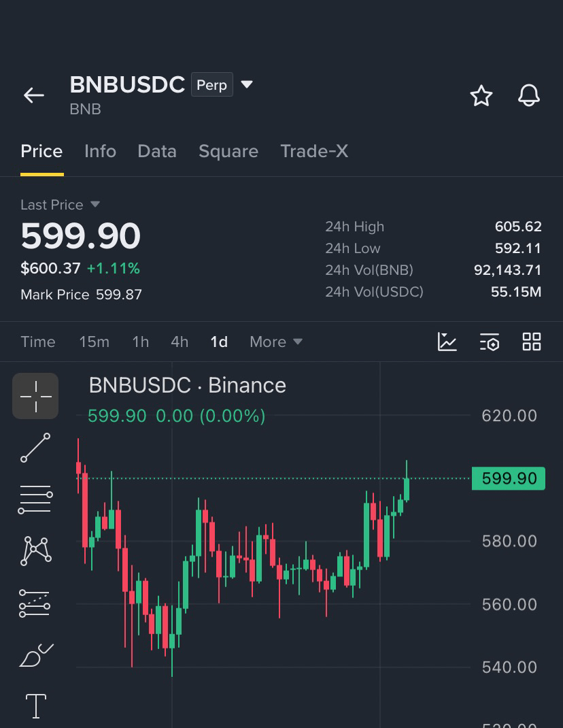This screenshot has height=728, width=563.
Task: Select the Time chart interval
Action: pos(38,342)
